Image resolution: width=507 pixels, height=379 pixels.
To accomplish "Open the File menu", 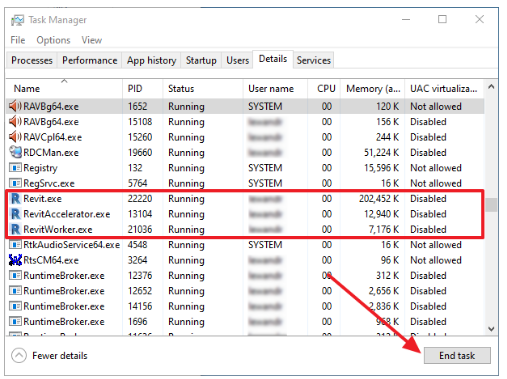I will click(18, 40).
